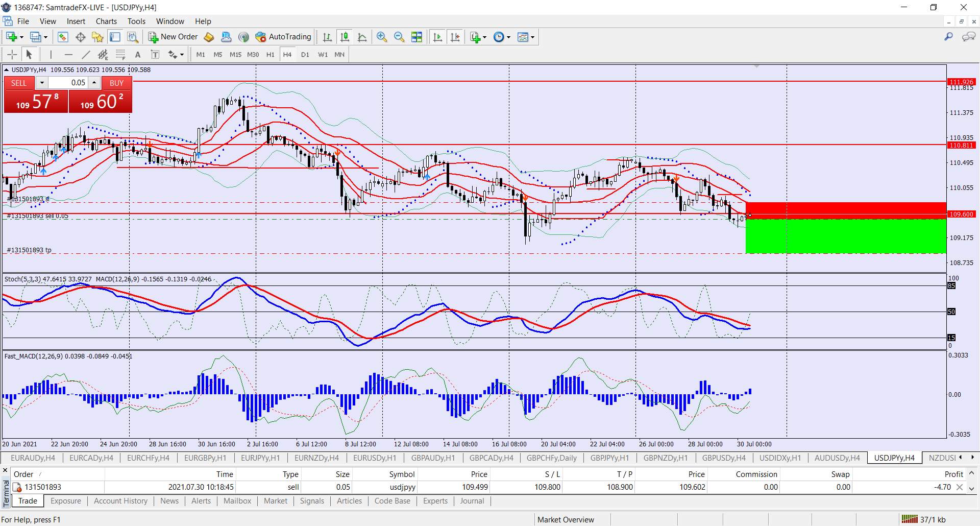Click the lot size 0.05 field
The image size is (980, 526).
[x=68, y=83]
